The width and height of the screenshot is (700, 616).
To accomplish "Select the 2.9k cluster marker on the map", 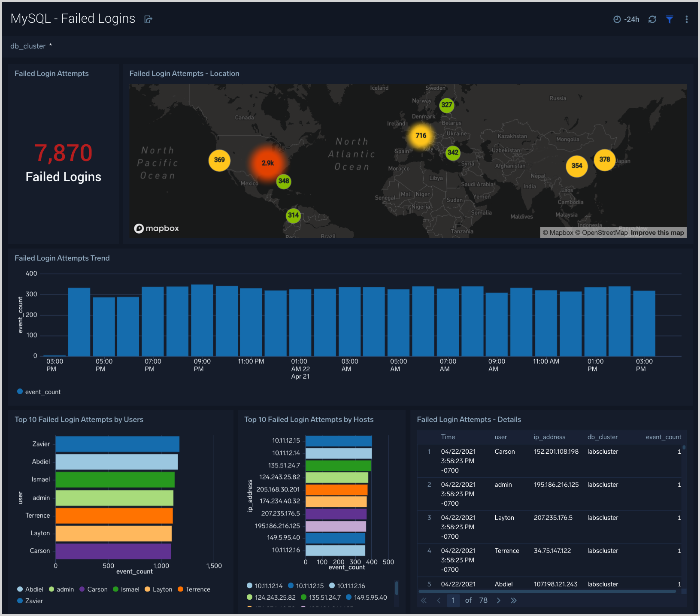I will coord(267,163).
